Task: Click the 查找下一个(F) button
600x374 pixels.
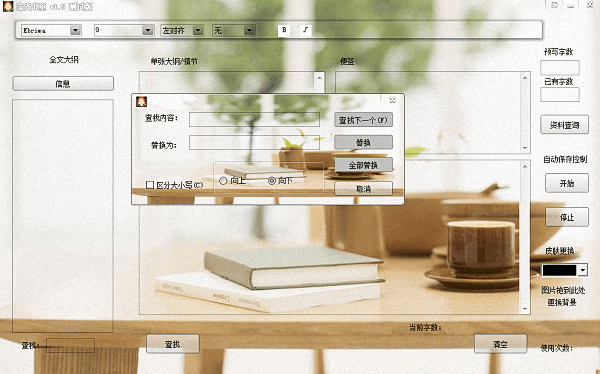Action: coord(363,120)
